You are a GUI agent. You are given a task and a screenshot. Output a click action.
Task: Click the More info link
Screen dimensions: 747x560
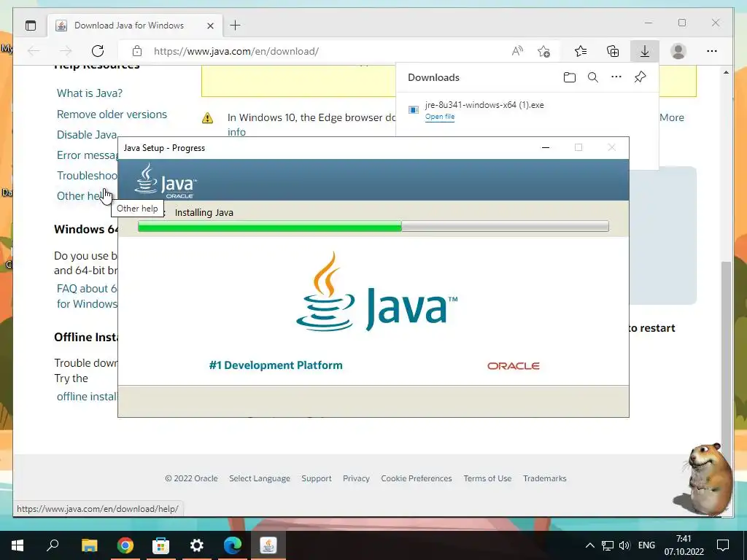pos(672,117)
